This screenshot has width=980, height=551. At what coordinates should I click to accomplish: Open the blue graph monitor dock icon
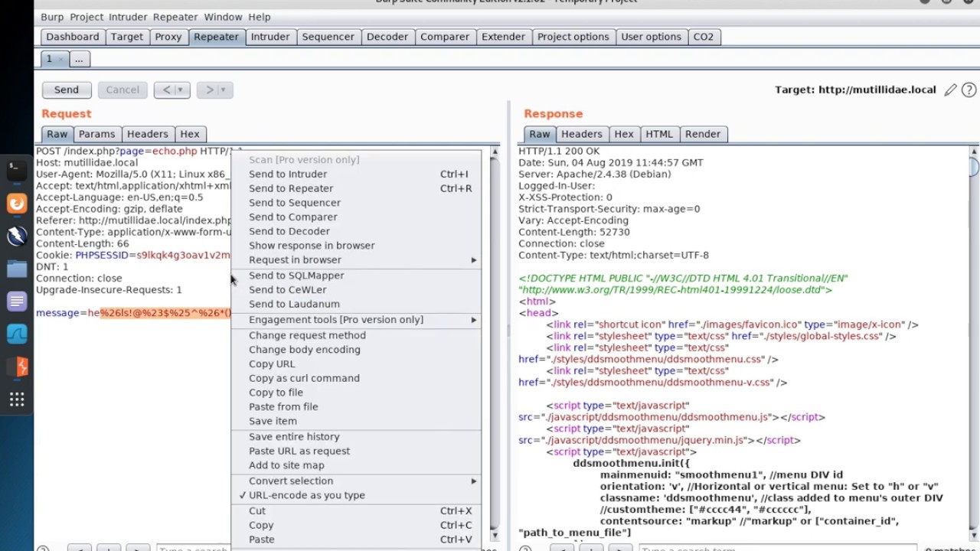coord(17,334)
